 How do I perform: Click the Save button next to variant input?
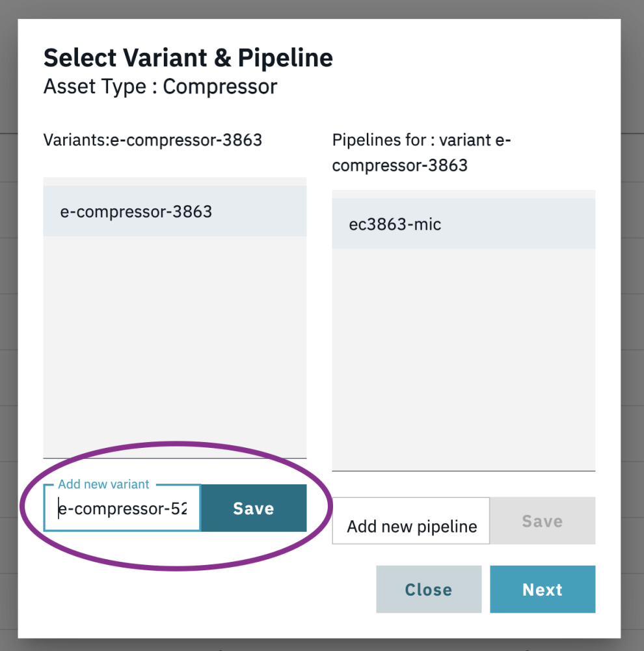coord(254,508)
